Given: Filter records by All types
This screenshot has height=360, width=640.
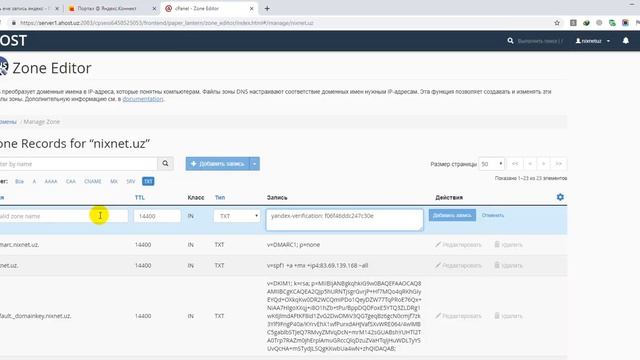Looking at the screenshot, I should [x=19, y=181].
